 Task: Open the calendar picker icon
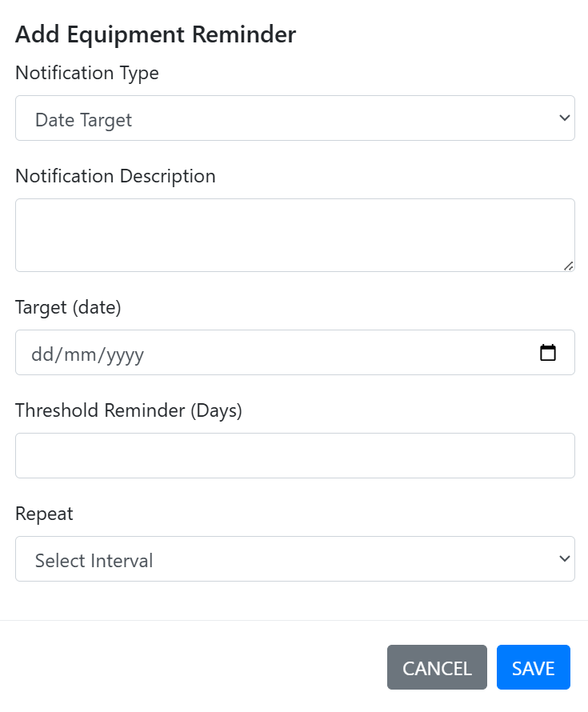click(x=548, y=353)
